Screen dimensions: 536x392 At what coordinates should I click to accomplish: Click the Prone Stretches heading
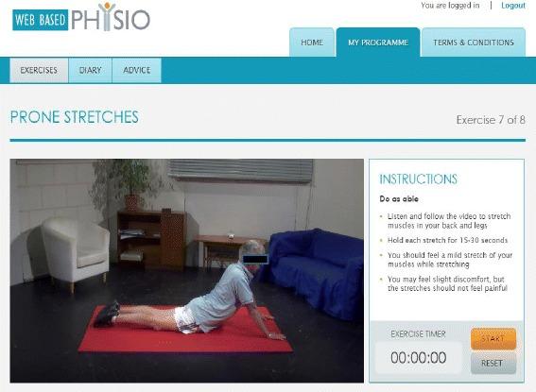tap(75, 117)
